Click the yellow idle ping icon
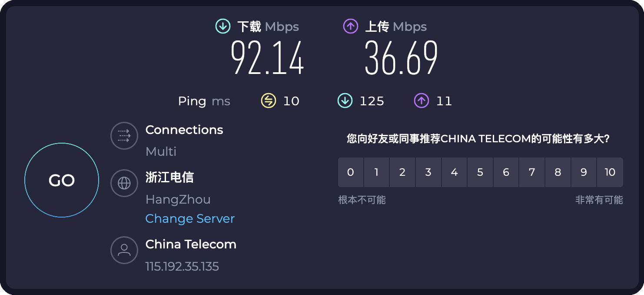The width and height of the screenshot is (644, 295). [x=268, y=101]
